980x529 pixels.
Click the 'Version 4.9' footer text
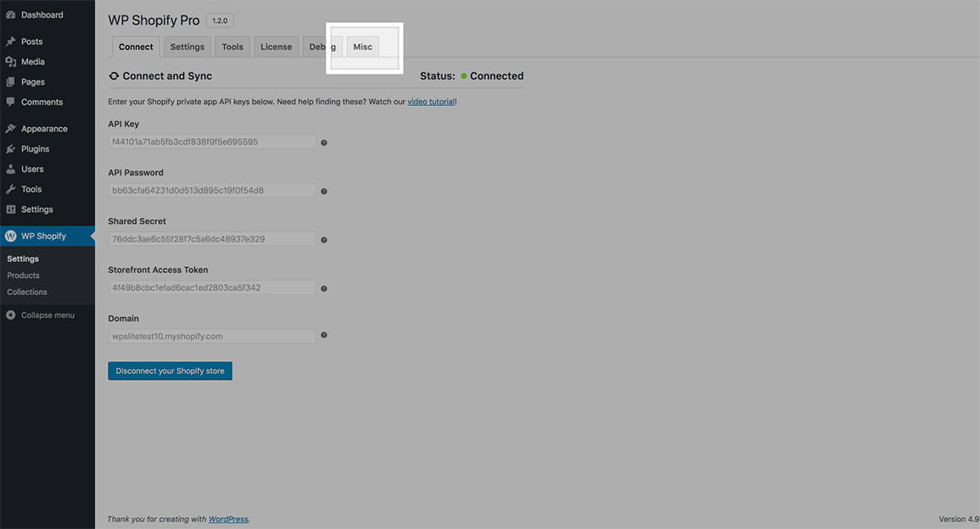click(x=959, y=519)
